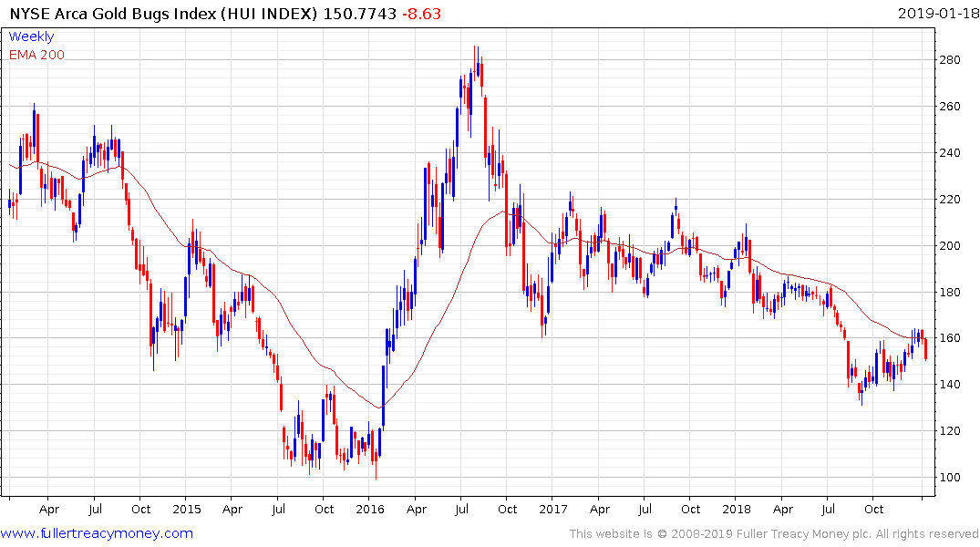Click the 240 price axis label
Viewport: 980px width, 547px height.
coord(949,152)
